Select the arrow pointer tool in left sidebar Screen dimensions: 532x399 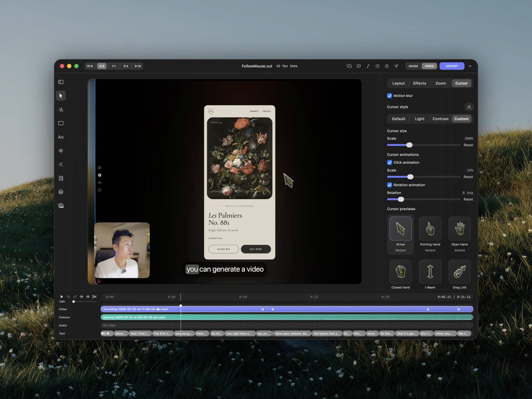[61, 96]
